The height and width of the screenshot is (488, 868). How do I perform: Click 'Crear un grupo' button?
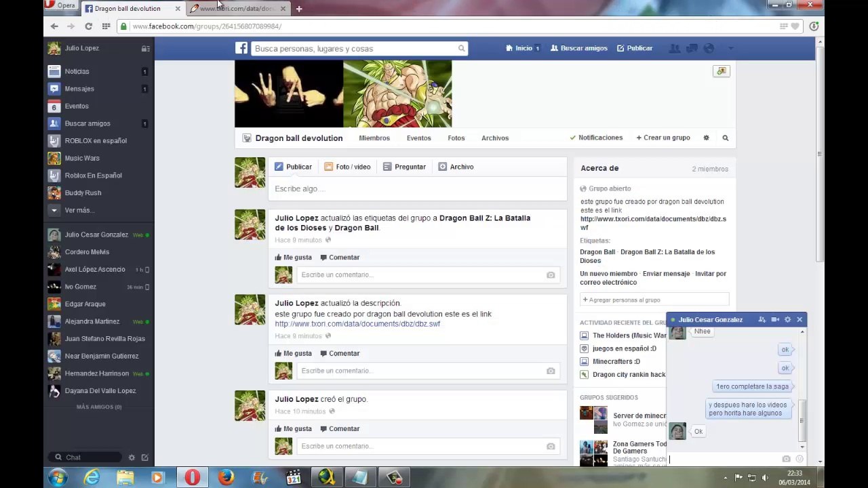coord(663,138)
